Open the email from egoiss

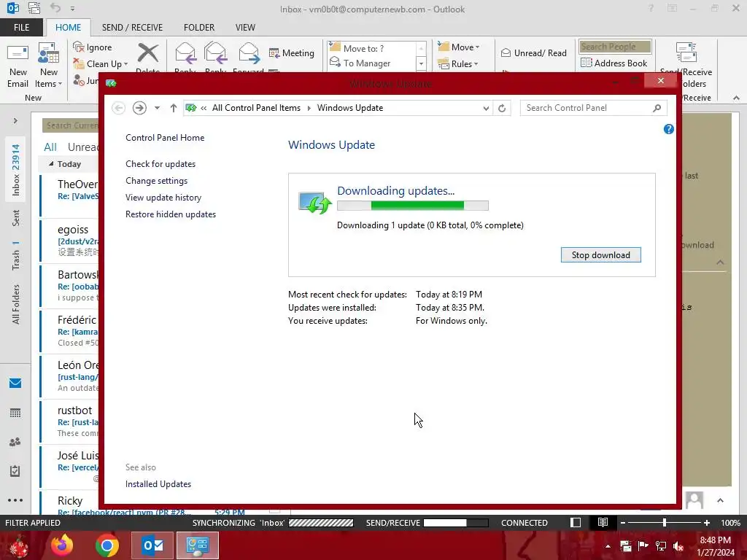coord(71,241)
